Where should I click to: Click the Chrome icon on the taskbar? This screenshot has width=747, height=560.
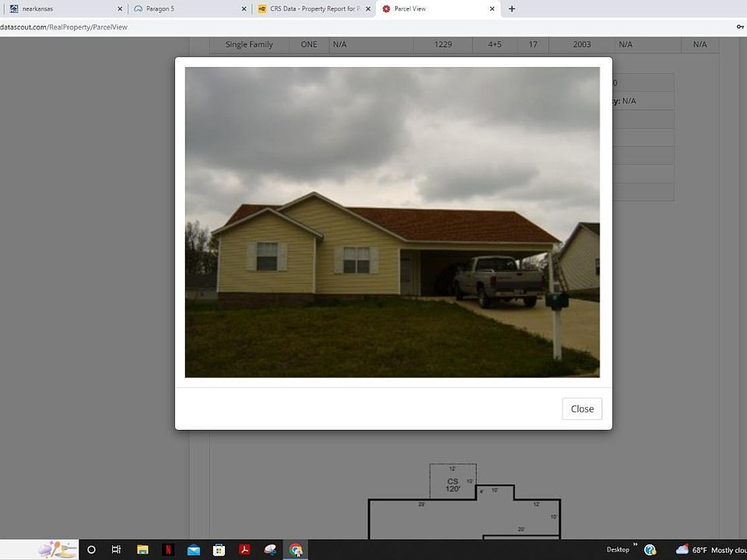point(296,550)
